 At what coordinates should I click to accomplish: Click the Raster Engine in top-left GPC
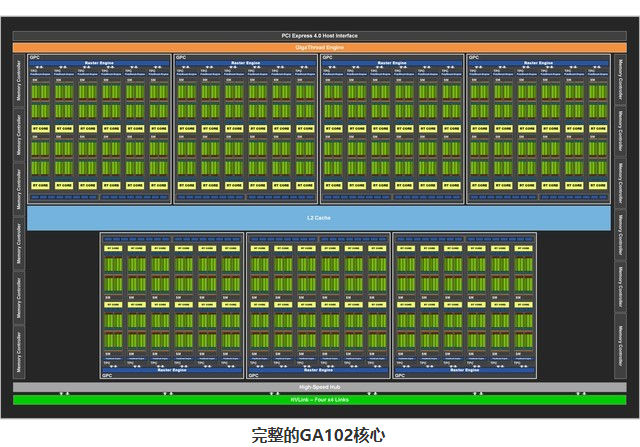coord(99,62)
